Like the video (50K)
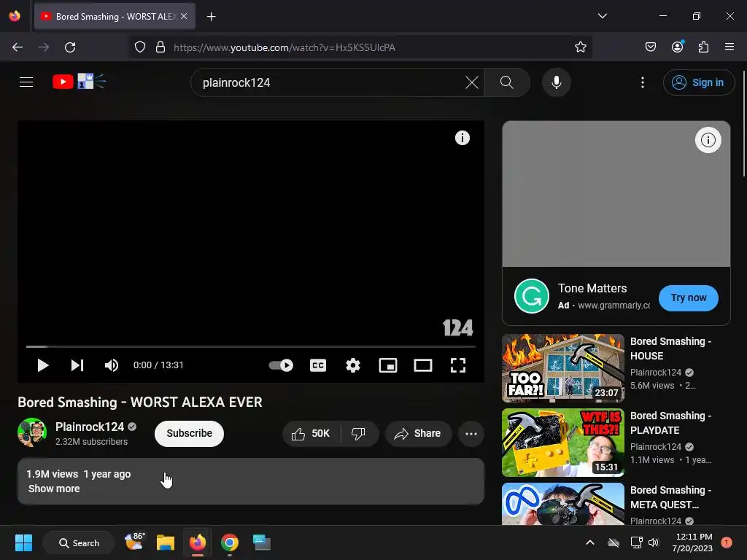The image size is (747, 560). 311,433
